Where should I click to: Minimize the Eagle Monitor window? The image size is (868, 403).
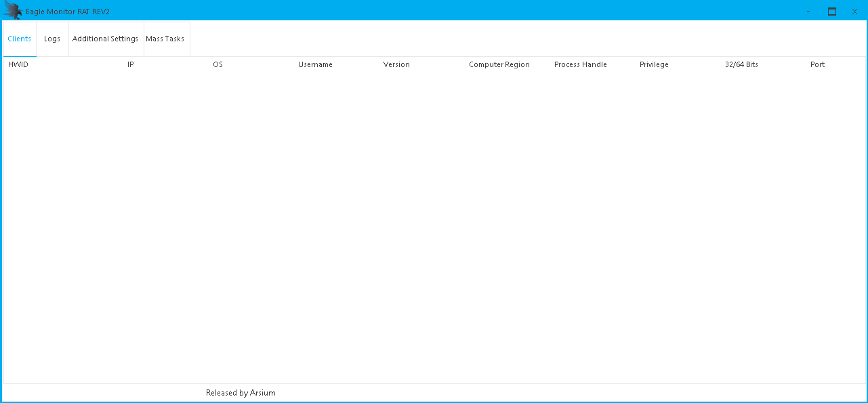click(809, 11)
